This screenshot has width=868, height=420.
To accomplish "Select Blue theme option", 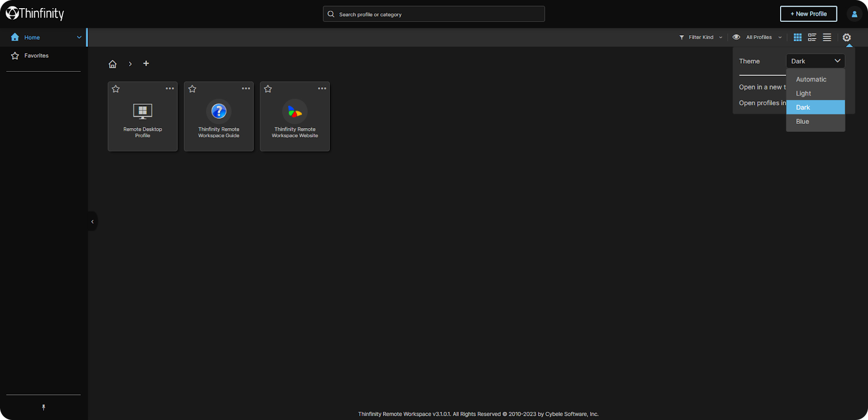I will (815, 122).
